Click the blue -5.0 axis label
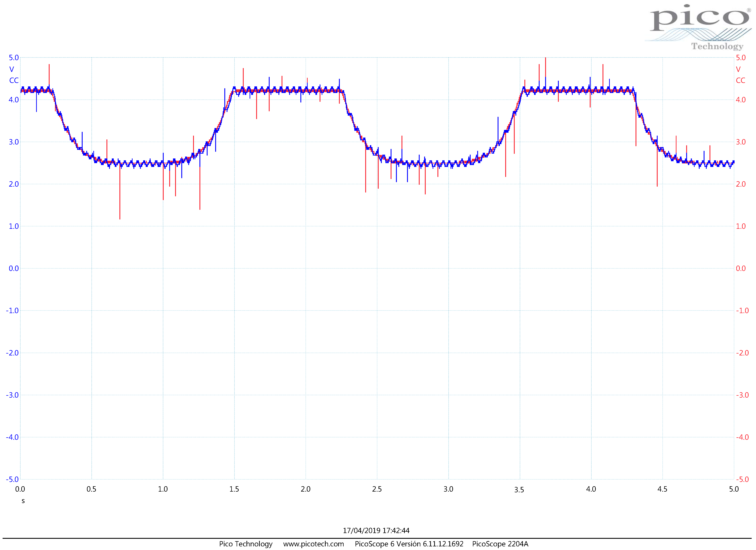The height and width of the screenshot is (550, 756). 12,479
